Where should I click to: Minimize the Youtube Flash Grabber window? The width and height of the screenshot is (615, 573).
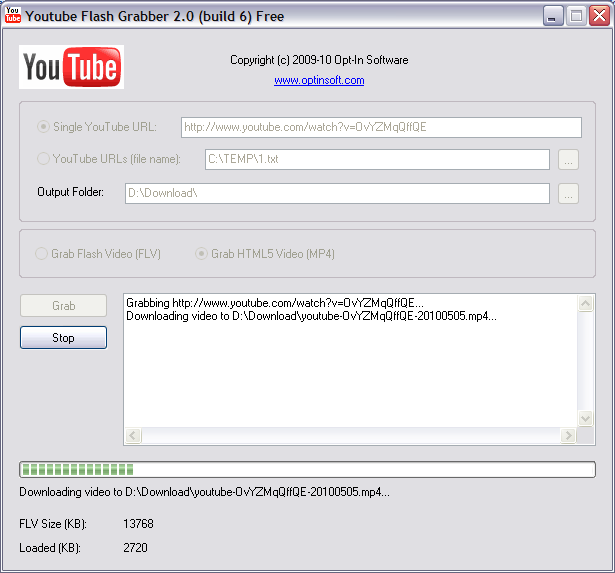tap(553, 16)
